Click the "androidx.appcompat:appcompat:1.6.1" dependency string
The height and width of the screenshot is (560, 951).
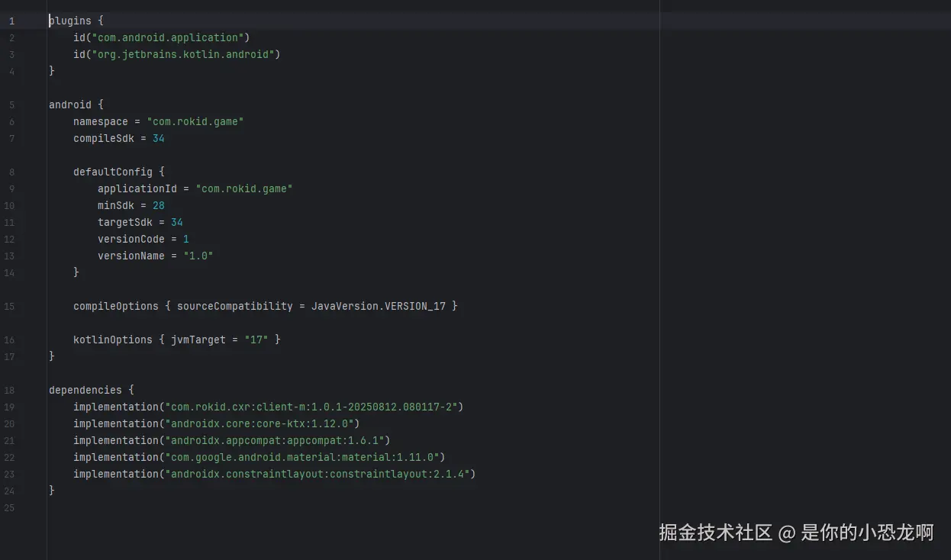[275, 440]
